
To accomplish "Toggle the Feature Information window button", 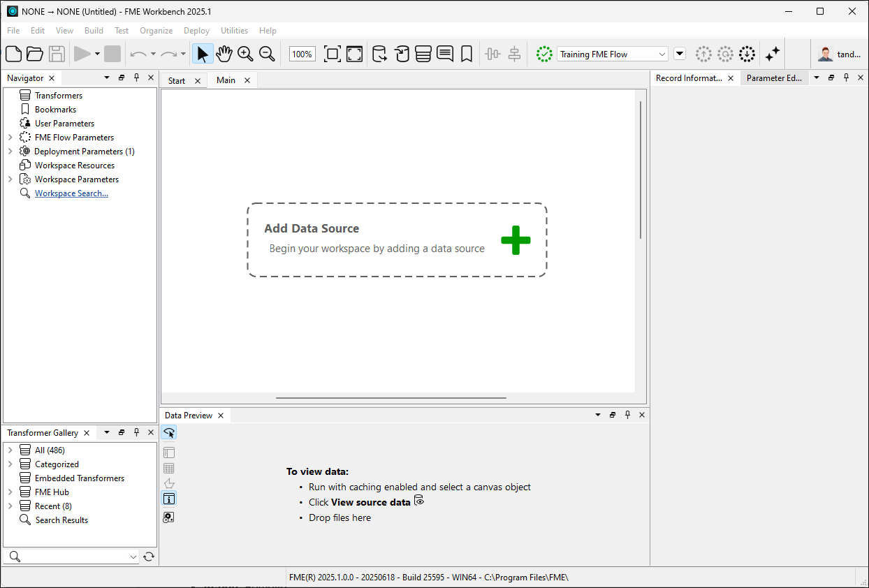I will coord(168,498).
